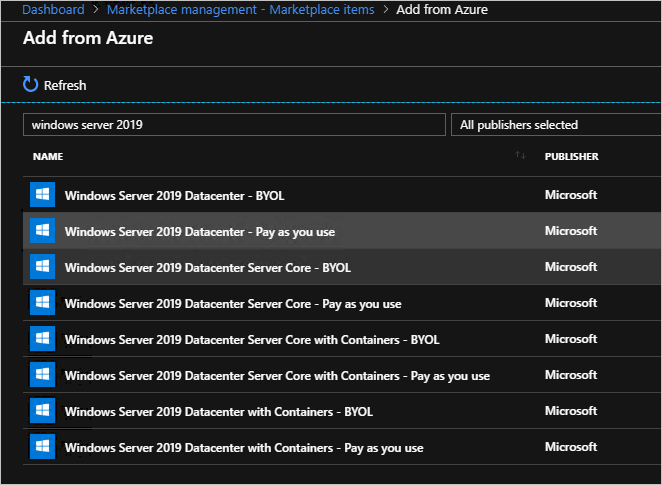Viewport: 662px width, 485px height.
Task: Click Windows icon for Datacenter with Containers - Pay as you use
Action: pyautogui.click(x=42, y=447)
